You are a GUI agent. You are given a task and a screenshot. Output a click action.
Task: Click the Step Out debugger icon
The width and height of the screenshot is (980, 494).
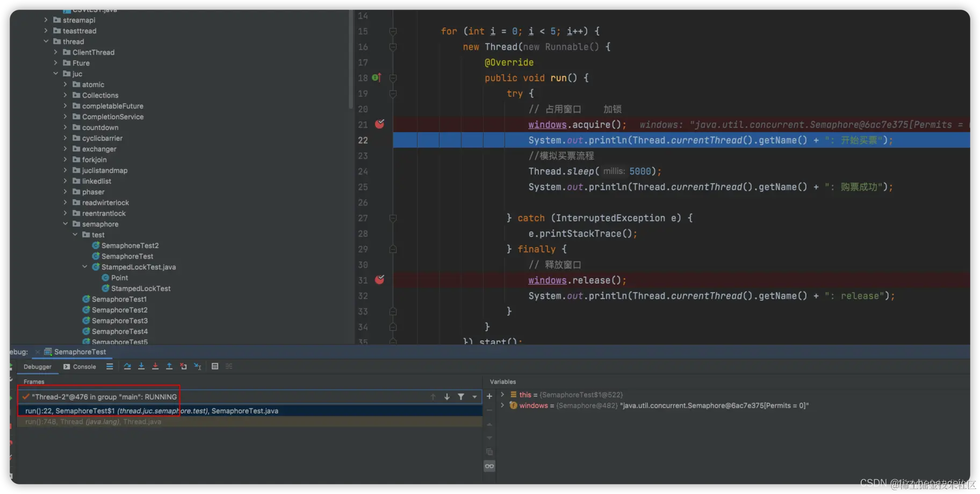coord(169,366)
